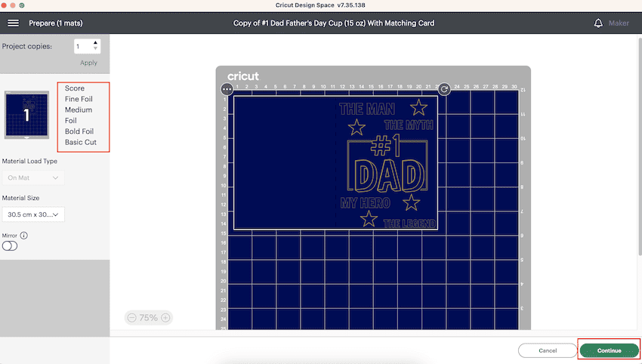Viewport: 642px width, 364px height.
Task: Click the Project copies number field
Action: click(x=83, y=46)
